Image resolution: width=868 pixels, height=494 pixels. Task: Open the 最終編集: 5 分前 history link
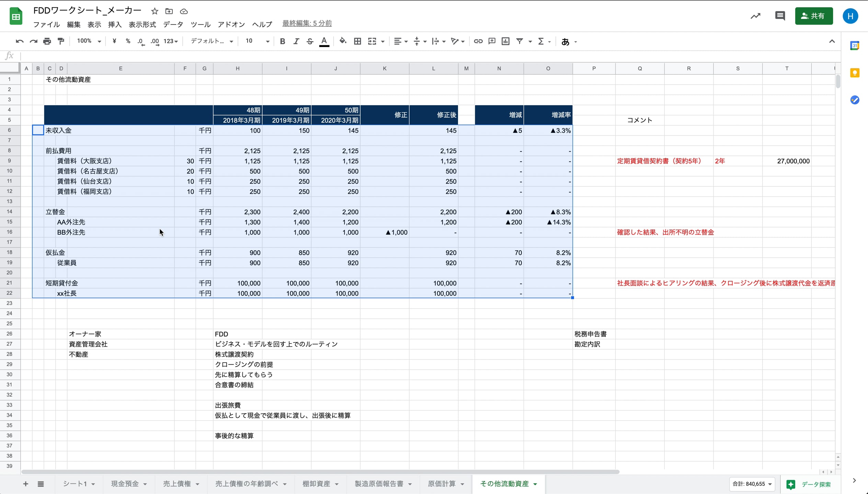(x=307, y=23)
